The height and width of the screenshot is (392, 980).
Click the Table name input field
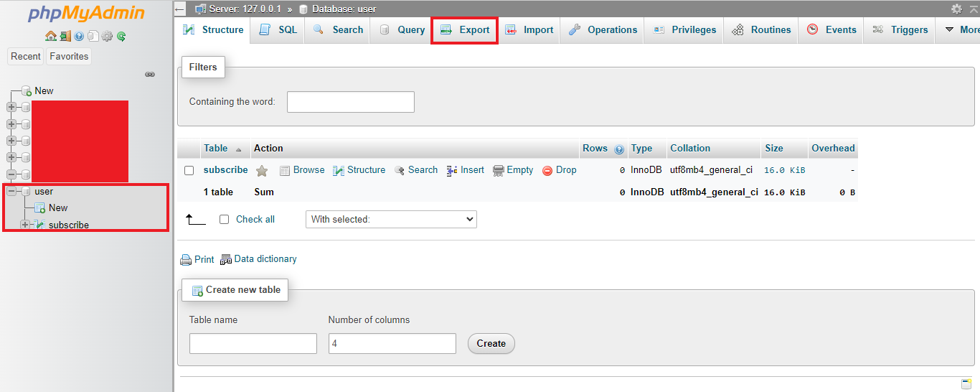pyautogui.click(x=253, y=343)
